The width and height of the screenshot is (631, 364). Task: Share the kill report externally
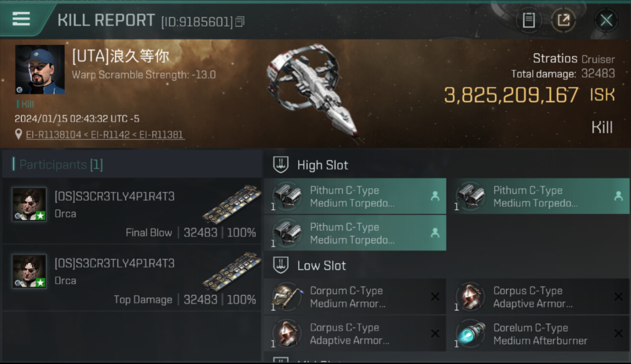point(563,20)
